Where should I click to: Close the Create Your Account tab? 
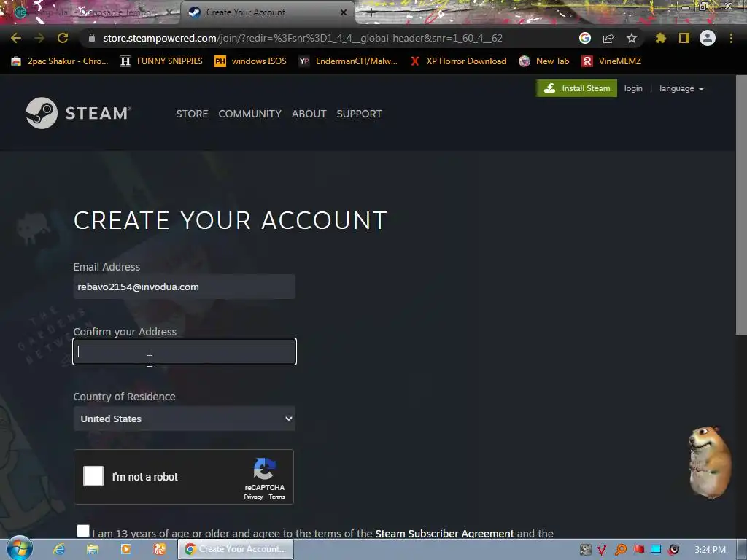pos(344,12)
